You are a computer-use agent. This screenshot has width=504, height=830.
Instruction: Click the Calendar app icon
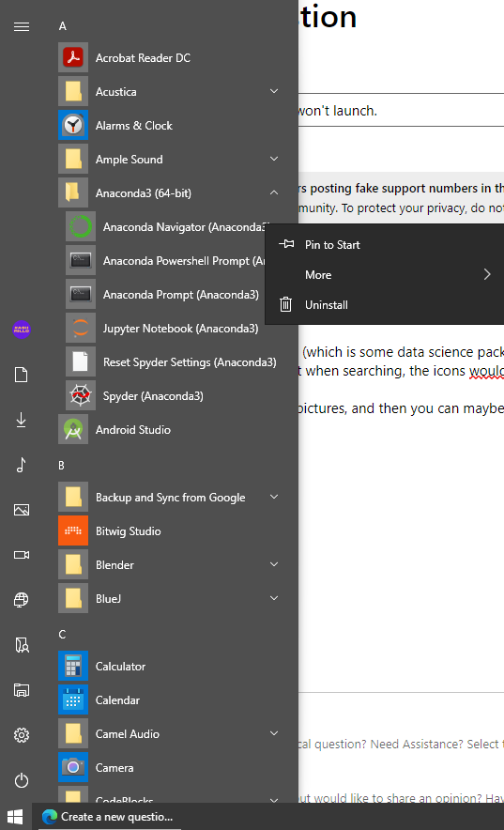point(73,699)
